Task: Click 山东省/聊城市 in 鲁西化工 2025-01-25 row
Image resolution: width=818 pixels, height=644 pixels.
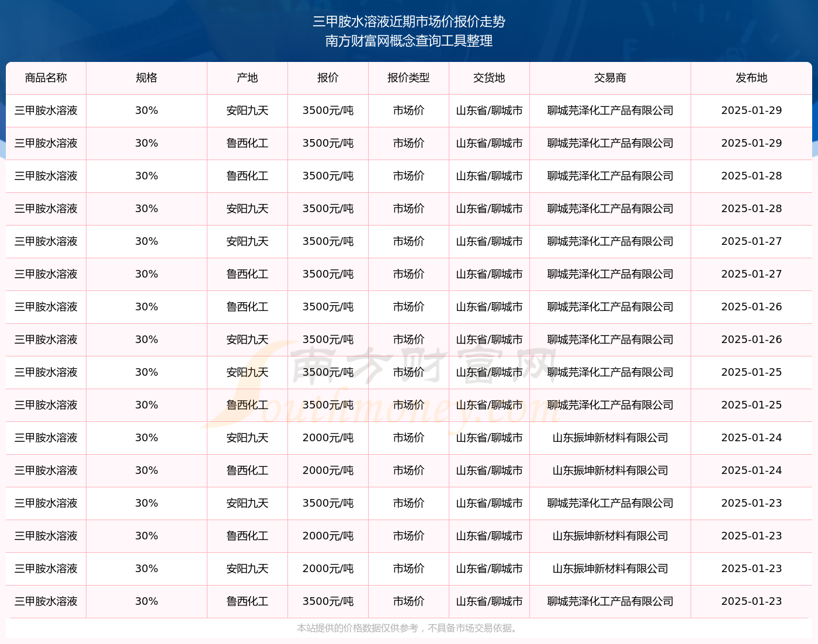Action: [x=489, y=405]
